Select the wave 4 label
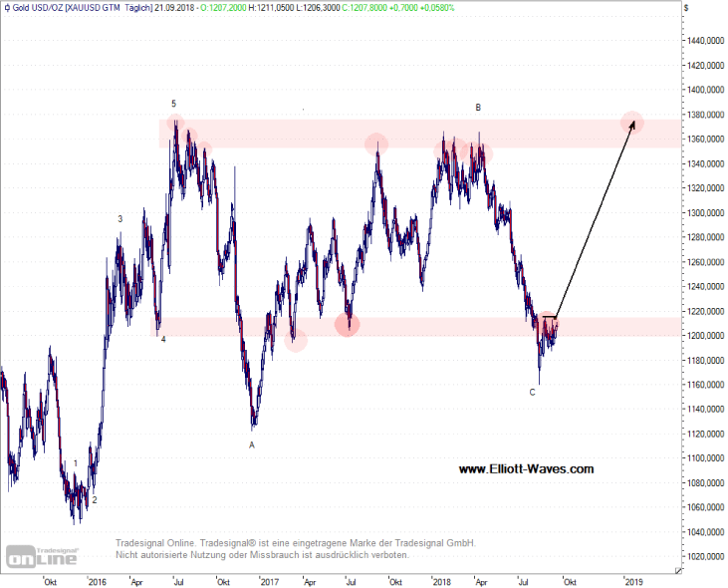Image resolution: width=728 pixels, height=588 pixels. pos(163,339)
